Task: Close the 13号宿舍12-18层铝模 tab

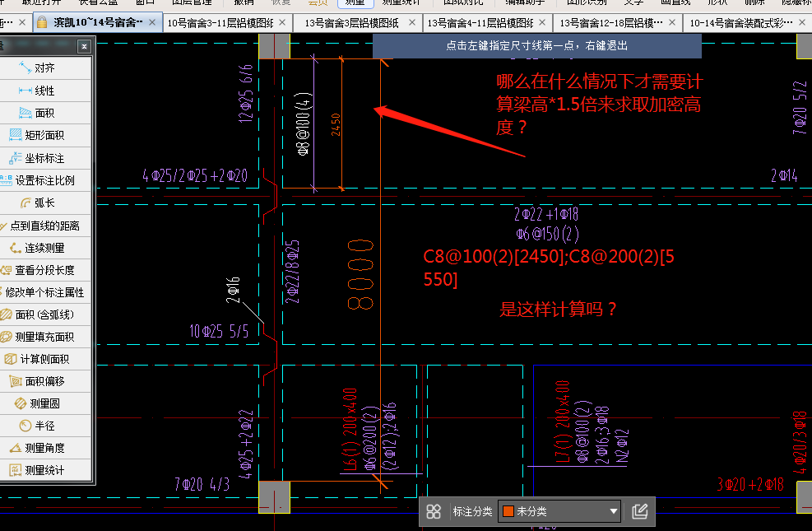Action: [672, 22]
